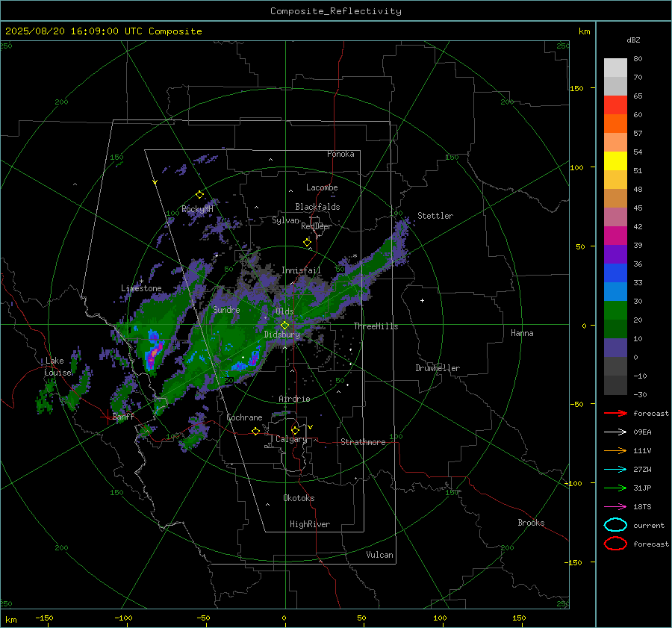The image size is (672, 628).
Task: Click the yellow diamond marker at Olds radar center
Action: click(x=284, y=326)
